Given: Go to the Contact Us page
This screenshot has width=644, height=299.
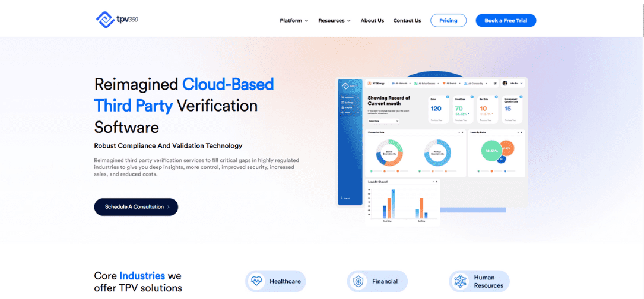Looking at the screenshot, I should 407,20.
